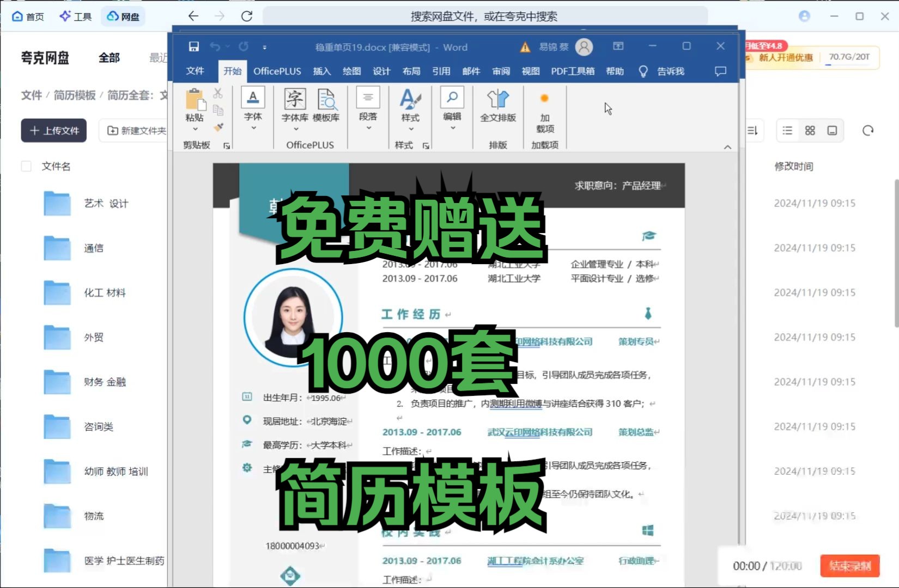Save the document with the Word save icon

click(193, 47)
